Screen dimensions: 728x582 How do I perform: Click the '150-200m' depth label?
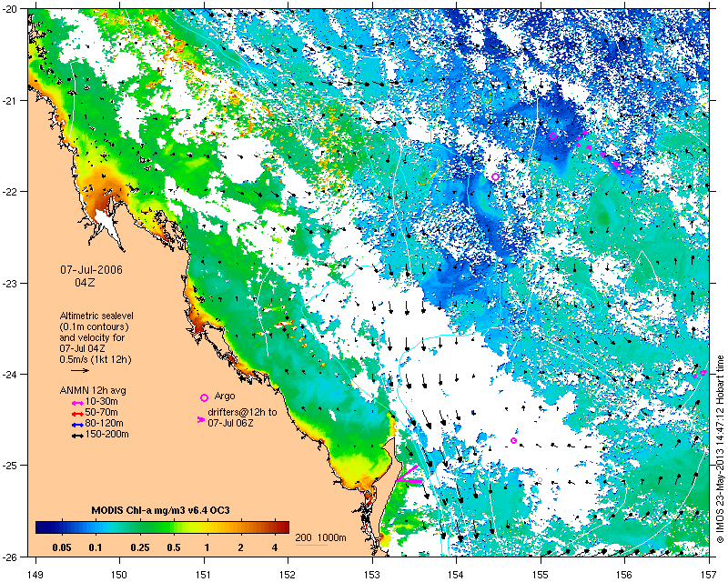pos(106,435)
